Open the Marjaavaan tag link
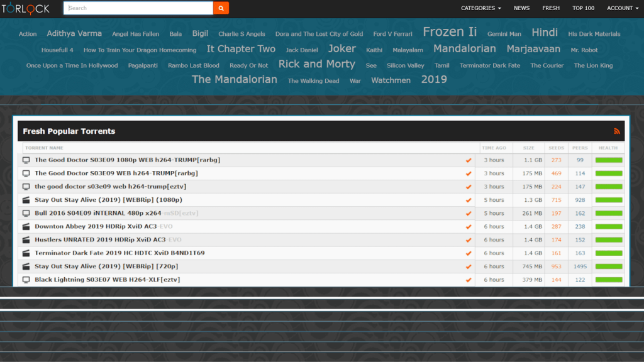Image resolution: width=644 pixels, height=362 pixels. tap(533, 49)
